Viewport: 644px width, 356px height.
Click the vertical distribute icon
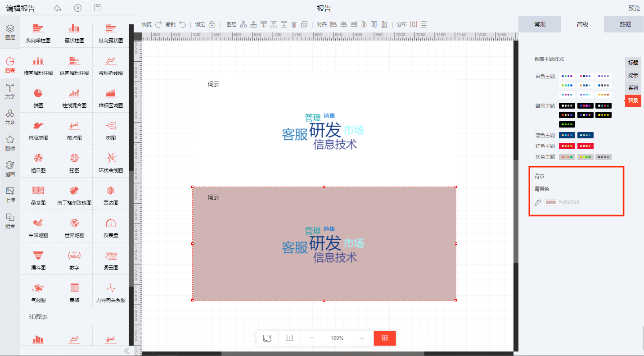(424, 24)
